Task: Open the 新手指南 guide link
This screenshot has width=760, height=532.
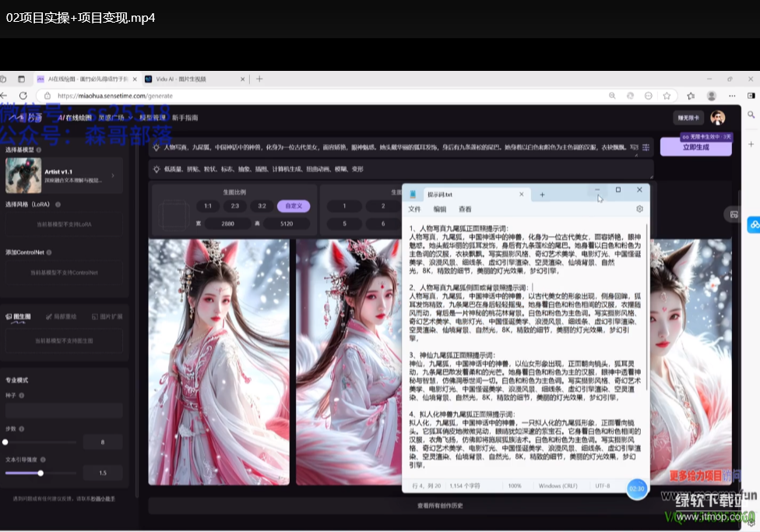Action: [x=185, y=118]
